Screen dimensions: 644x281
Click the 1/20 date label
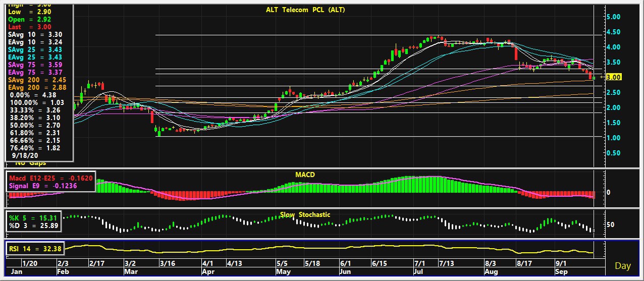30,263
